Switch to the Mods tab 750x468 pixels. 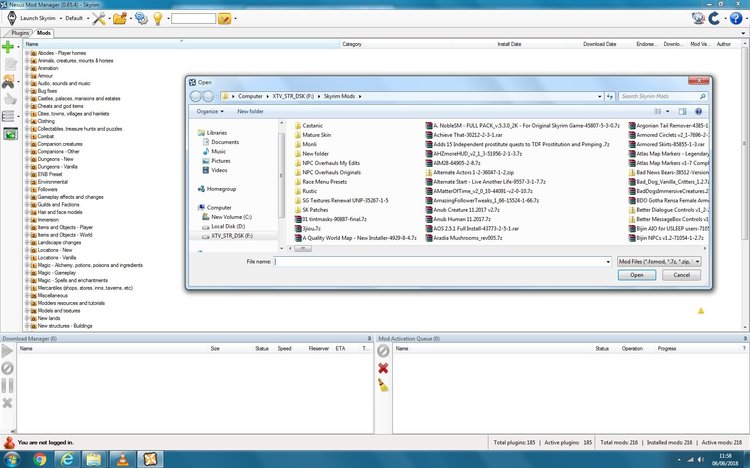(44, 33)
